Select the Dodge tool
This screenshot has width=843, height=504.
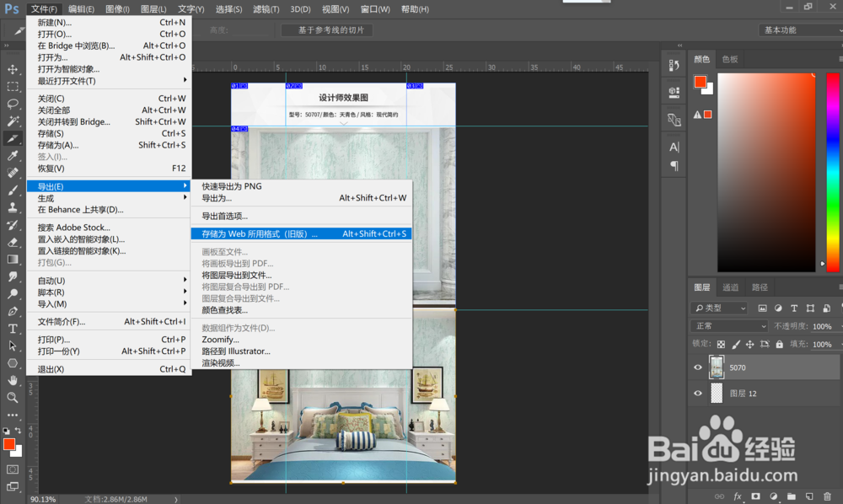coord(13,294)
